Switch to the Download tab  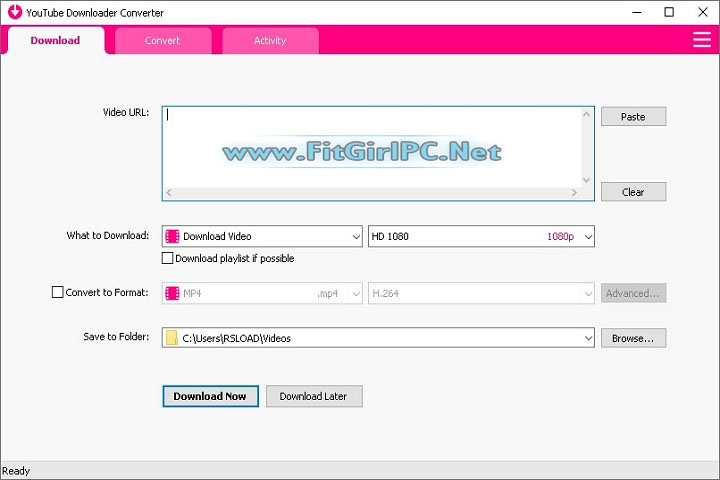(56, 40)
